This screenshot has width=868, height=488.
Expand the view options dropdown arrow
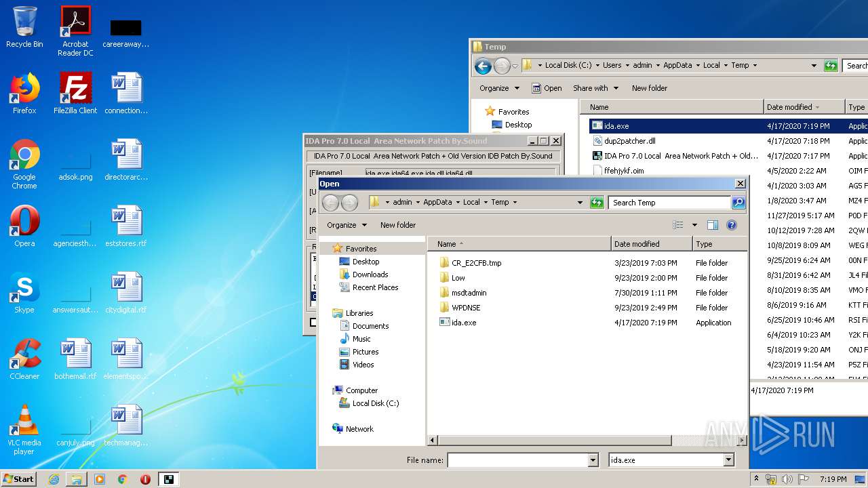pos(694,225)
